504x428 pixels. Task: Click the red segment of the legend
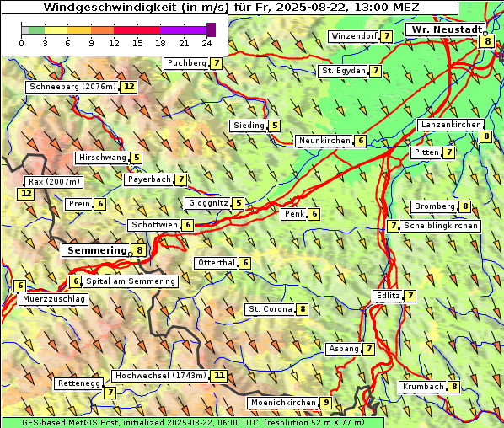(x=137, y=30)
